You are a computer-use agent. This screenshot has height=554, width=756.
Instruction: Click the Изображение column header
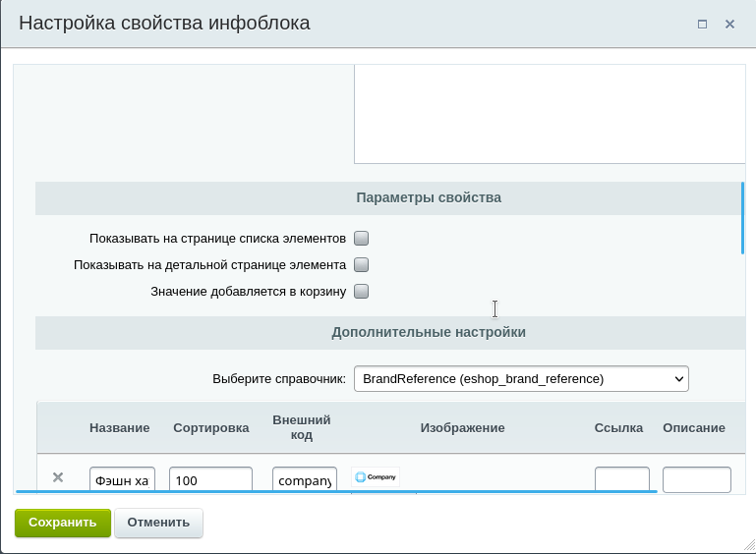point(462,428)
